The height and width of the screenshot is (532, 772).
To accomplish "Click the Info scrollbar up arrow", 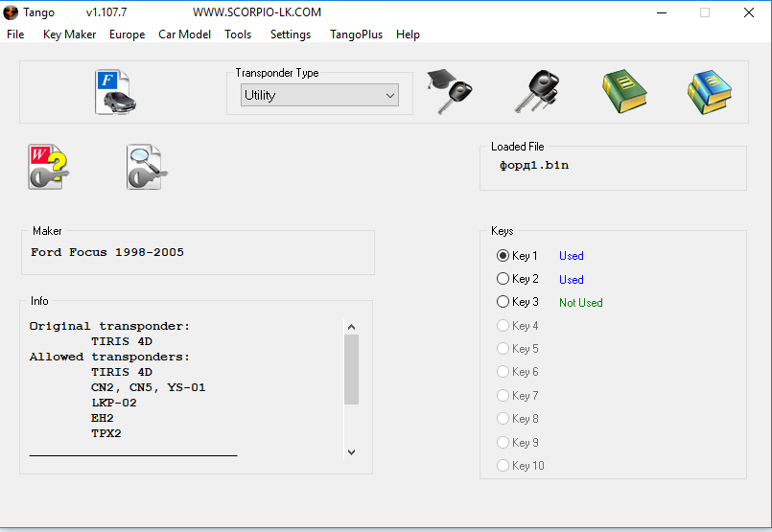I will (x=352, y=327).
